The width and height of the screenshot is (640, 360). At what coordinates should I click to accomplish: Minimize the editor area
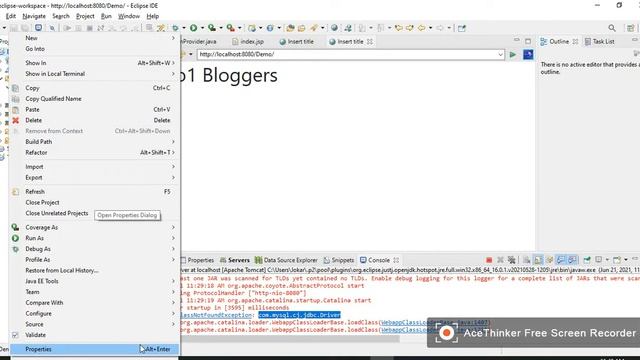pyautogui.click(x=517, y=40)
